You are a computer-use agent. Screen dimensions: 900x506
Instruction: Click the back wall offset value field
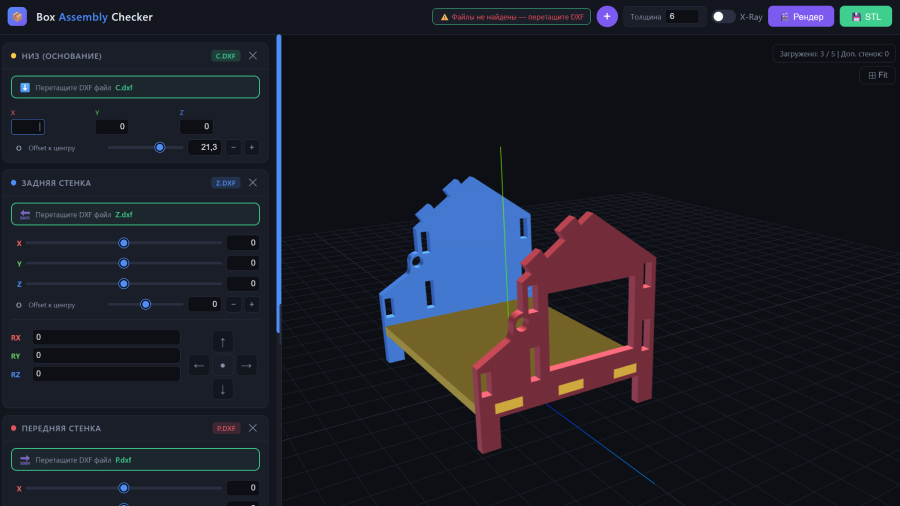coord(205,304)
